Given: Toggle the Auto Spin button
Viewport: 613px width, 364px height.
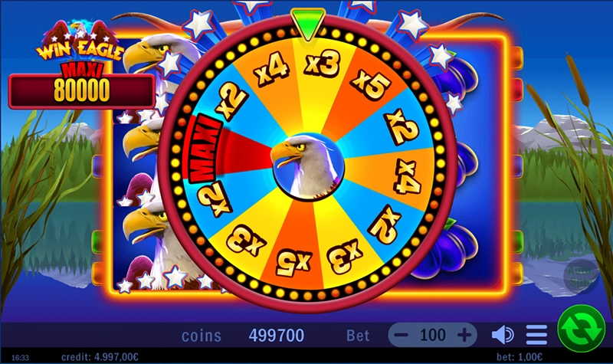Looking at the screenshot, I should [581, 276].
